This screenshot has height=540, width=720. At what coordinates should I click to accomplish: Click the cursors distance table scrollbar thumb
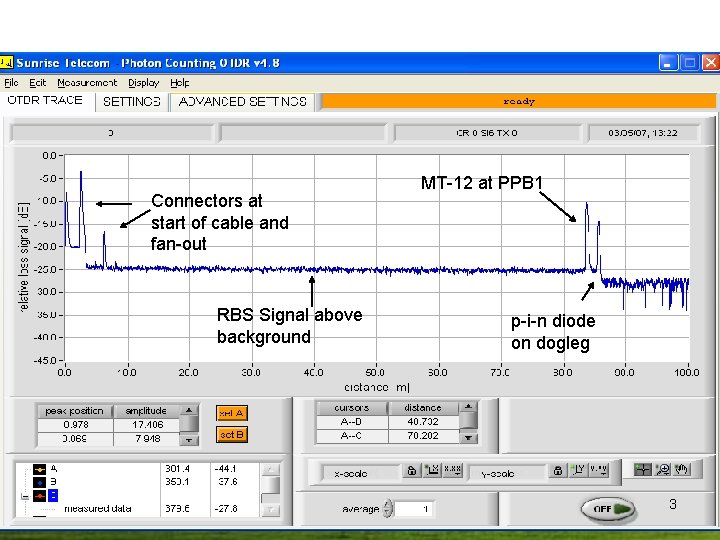click(x=468, y=421)
